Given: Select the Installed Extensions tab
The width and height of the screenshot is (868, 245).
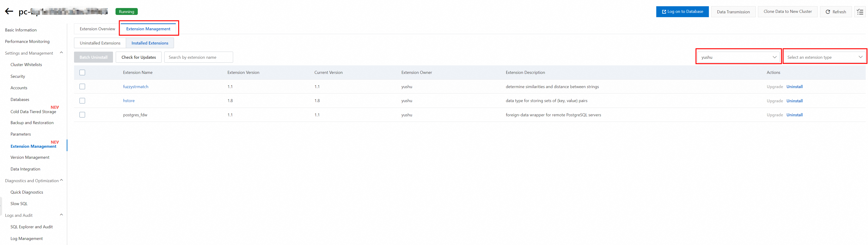Looking at the screenshot, I should pos(150,43).
